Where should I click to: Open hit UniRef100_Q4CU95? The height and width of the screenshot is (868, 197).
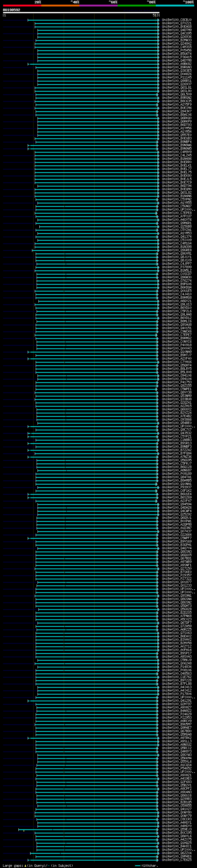[x=176, y=33]
